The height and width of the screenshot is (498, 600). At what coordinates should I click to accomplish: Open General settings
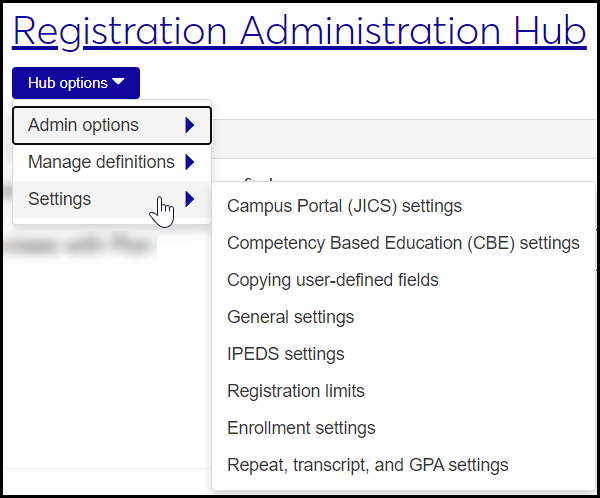click(290, 317)
